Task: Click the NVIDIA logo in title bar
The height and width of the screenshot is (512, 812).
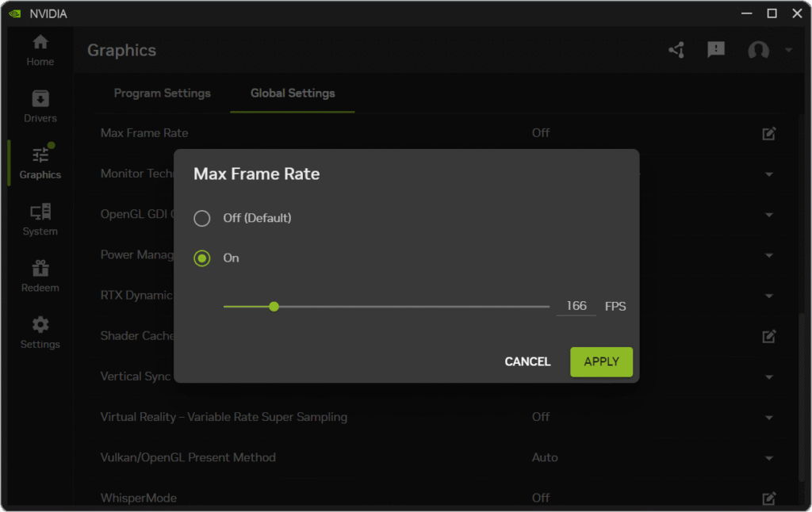Action: click(x=15, y=13)
